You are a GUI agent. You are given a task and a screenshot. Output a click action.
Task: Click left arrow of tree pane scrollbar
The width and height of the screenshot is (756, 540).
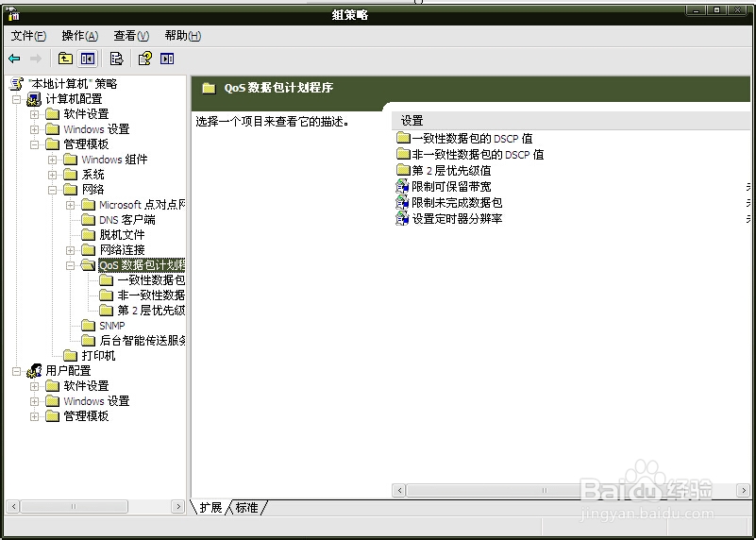pos(13,506)
